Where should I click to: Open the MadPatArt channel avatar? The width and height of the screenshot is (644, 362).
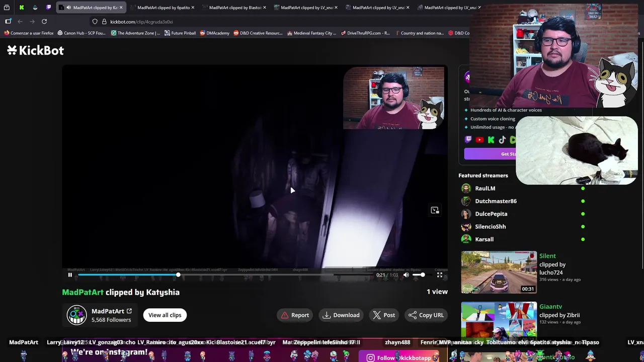(77, 315)
